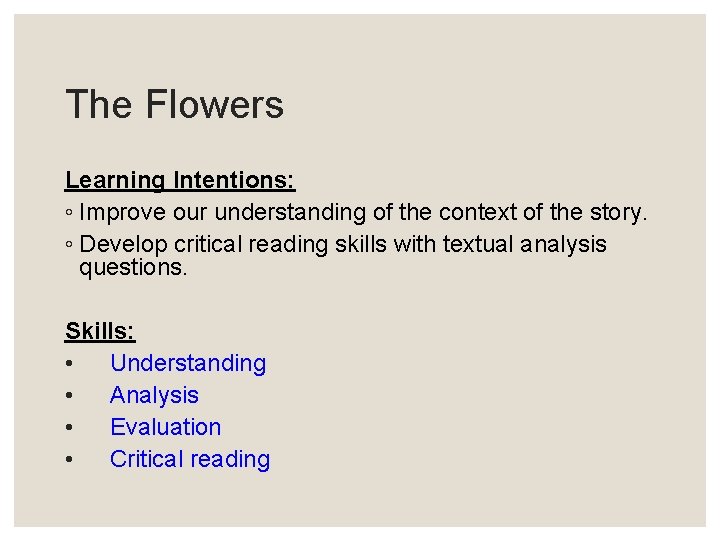Click the word "Flowers" in the slide title
Screen dimensions: 720x540
[215, 104]
